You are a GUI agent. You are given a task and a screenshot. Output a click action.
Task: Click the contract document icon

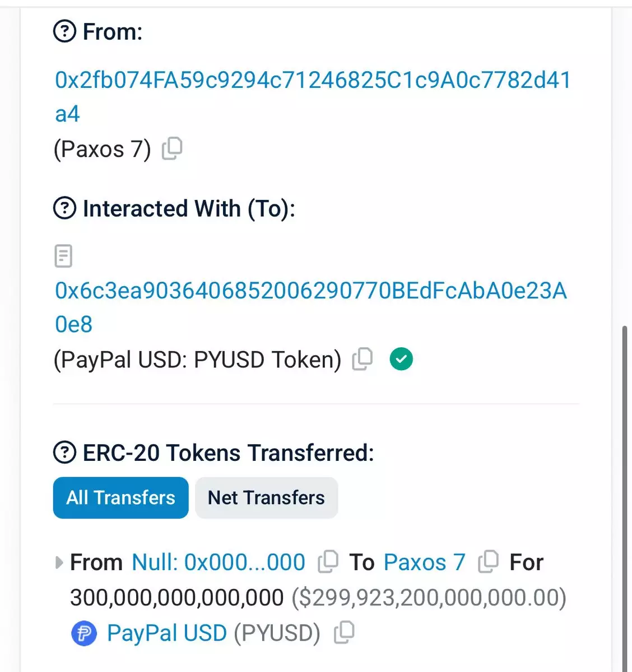coord(63,256)
